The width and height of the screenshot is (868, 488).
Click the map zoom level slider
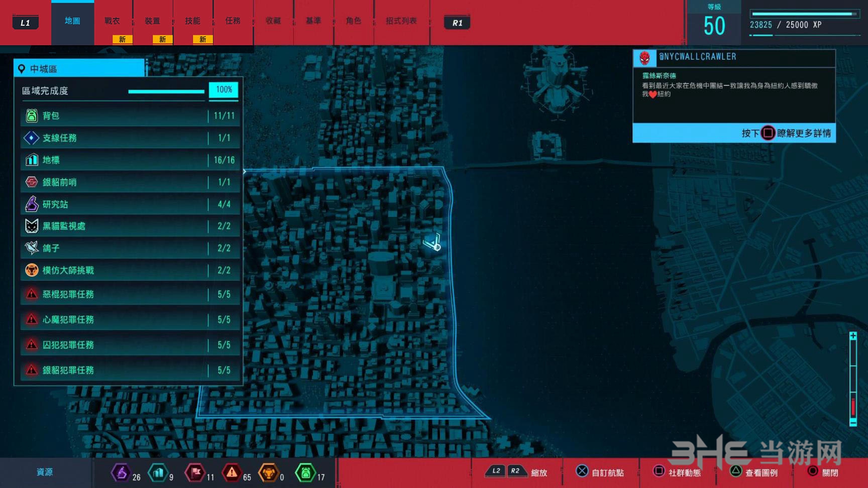tap(853, 379)
